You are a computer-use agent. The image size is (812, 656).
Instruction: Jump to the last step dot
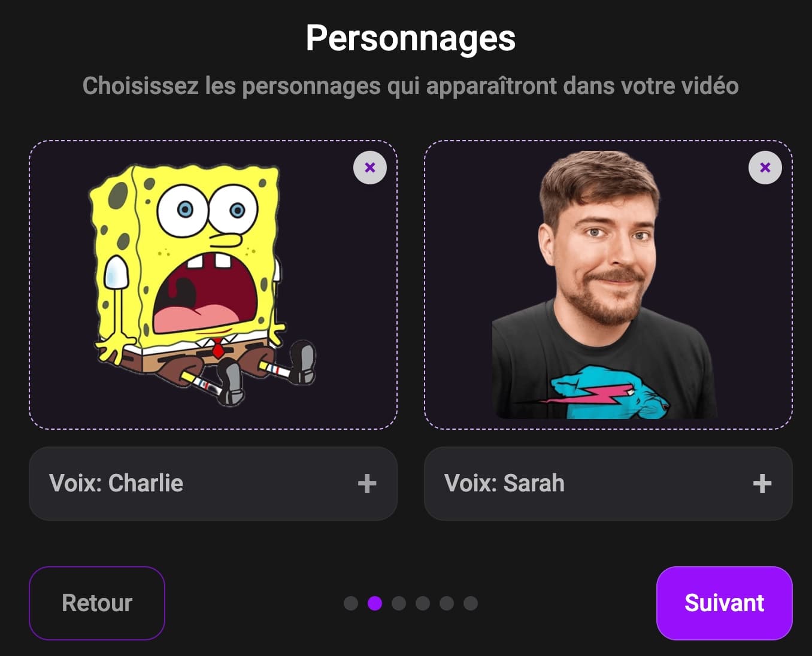coord(471,603)
